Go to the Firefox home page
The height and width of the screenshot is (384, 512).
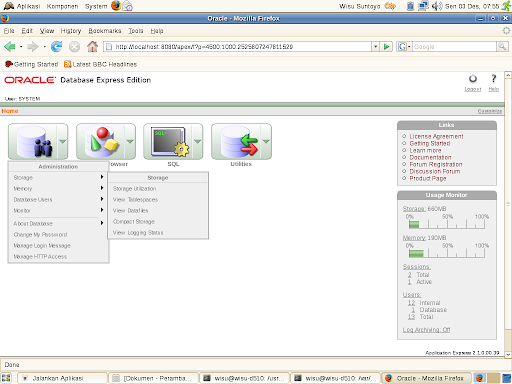[x=92, y=47]
